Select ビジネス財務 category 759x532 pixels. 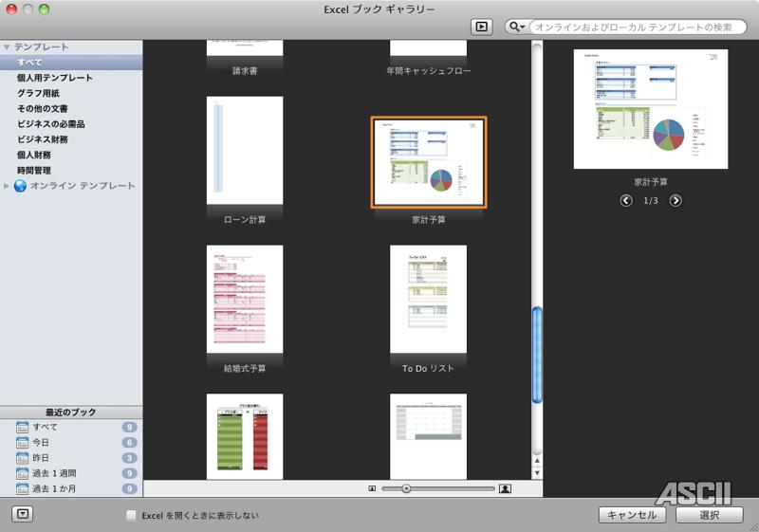(71, 139)
